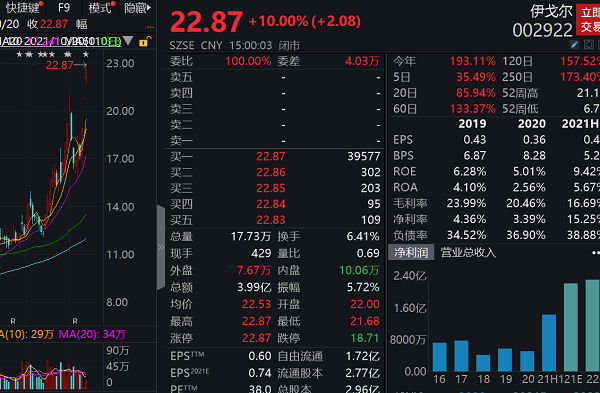
Task: Click the MA indicator parameter text
Action: pos(61,41)
